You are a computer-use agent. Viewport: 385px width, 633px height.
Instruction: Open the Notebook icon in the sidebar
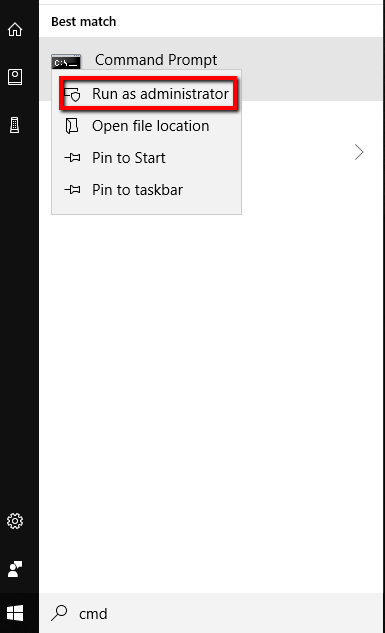[15, 77]
